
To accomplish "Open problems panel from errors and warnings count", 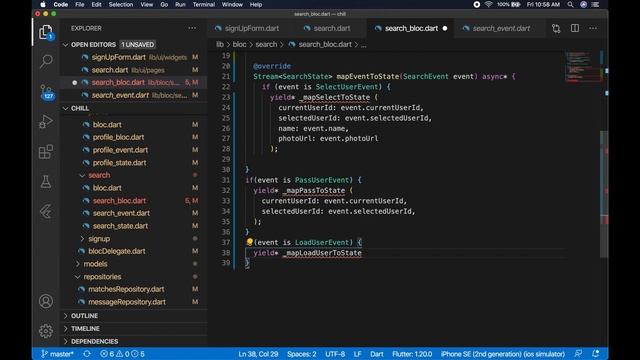I will pos(122,354).
